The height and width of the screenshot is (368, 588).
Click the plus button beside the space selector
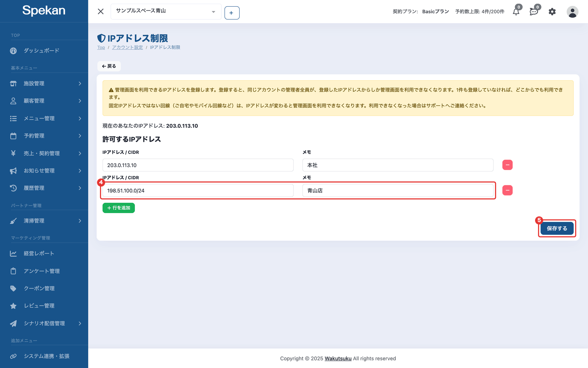(x=232, y=13)
